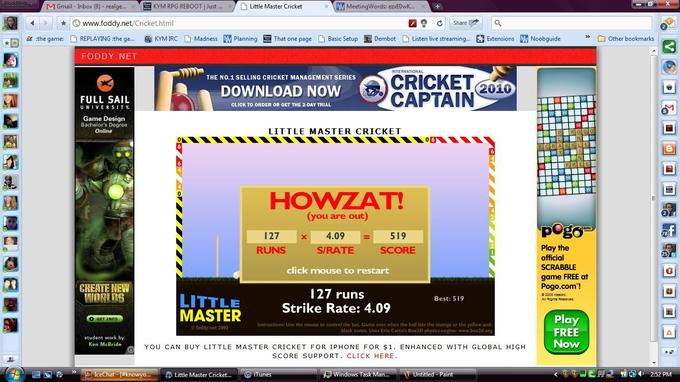680x382 pixels.
Task: Open Windows Start menu orb
Action: pyautogui.click(x=14, y=374)
